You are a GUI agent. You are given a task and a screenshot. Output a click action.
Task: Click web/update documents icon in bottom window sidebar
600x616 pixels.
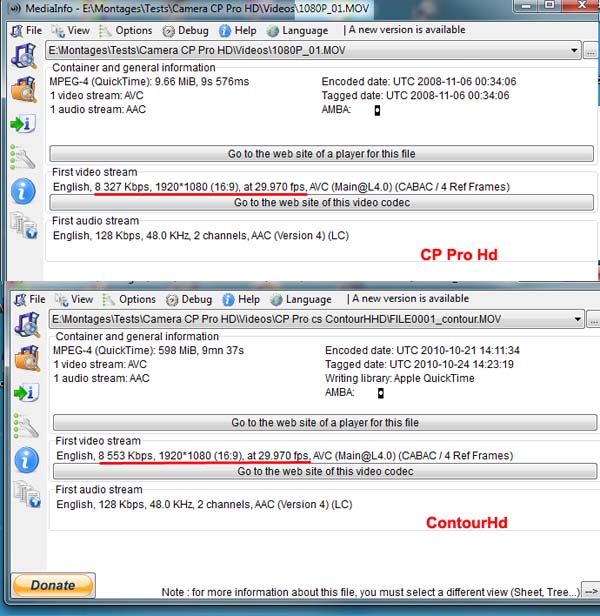(x=27, y=494)
